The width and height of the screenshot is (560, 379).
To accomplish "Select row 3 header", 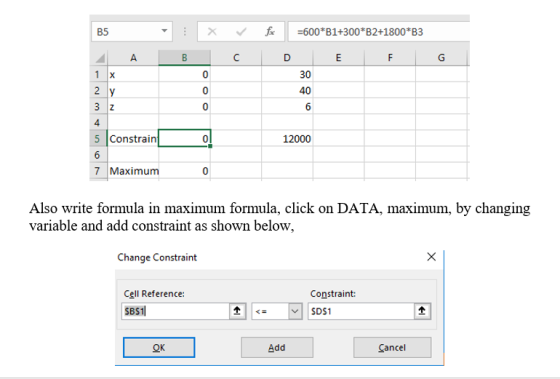I will [98, 106].
